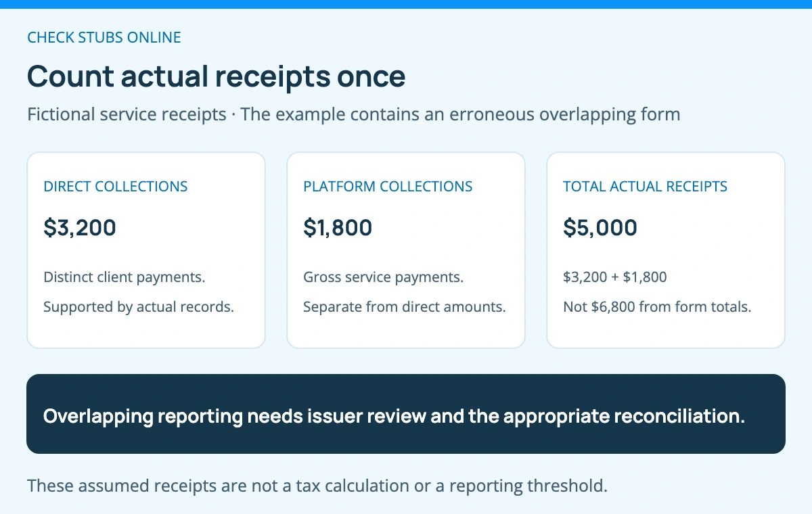Click the subtitle about fictional service receipts

pyautogui.click(x=354, y=114)
